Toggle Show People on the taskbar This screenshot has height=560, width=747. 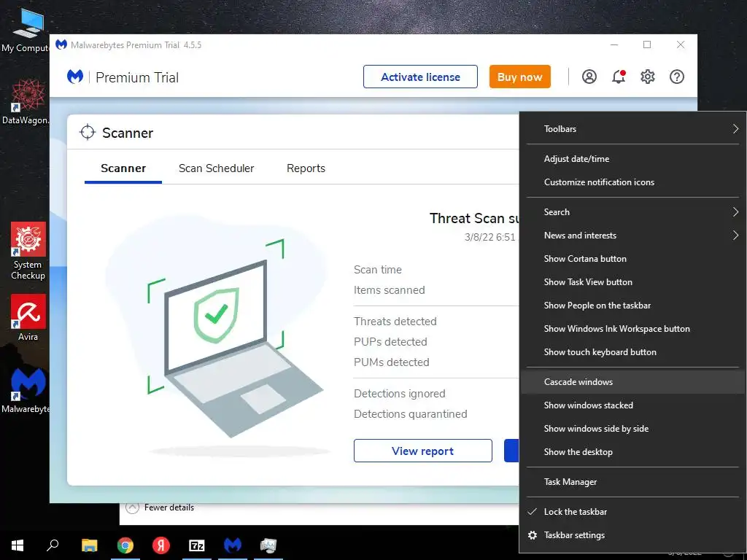click(x=632, y=306)
